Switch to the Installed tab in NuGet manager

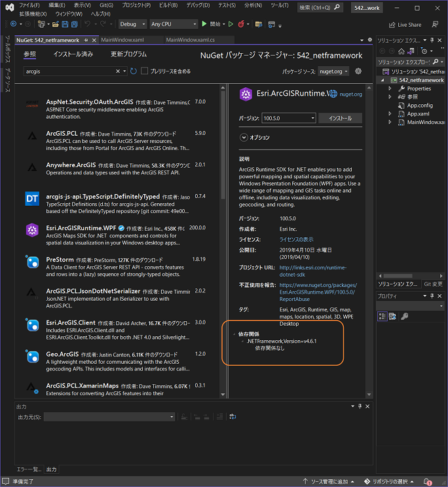[x=73, y=54]
